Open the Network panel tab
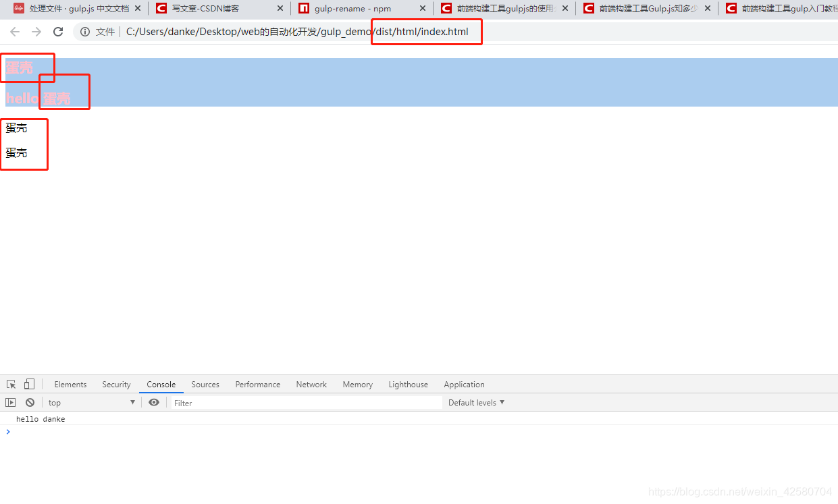The width and height of the screenshot is (838, 504). 311,385
